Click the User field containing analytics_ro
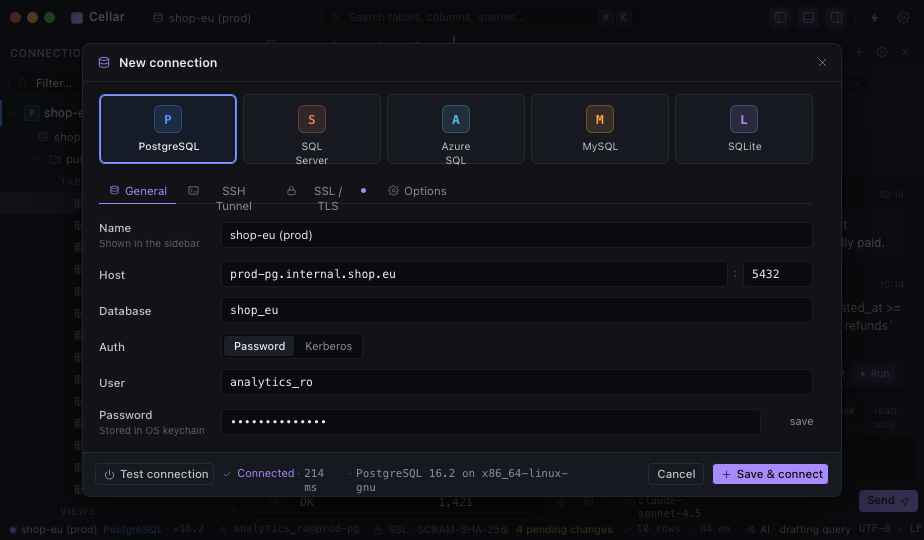The width and height of the screenshot is (924, 540). [x=517, y=382]
